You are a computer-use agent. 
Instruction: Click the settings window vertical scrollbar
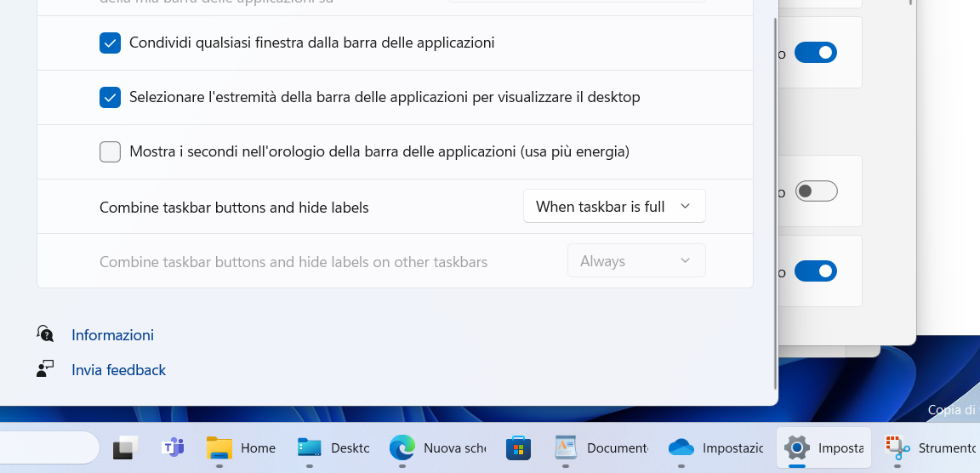pos(776,203)
